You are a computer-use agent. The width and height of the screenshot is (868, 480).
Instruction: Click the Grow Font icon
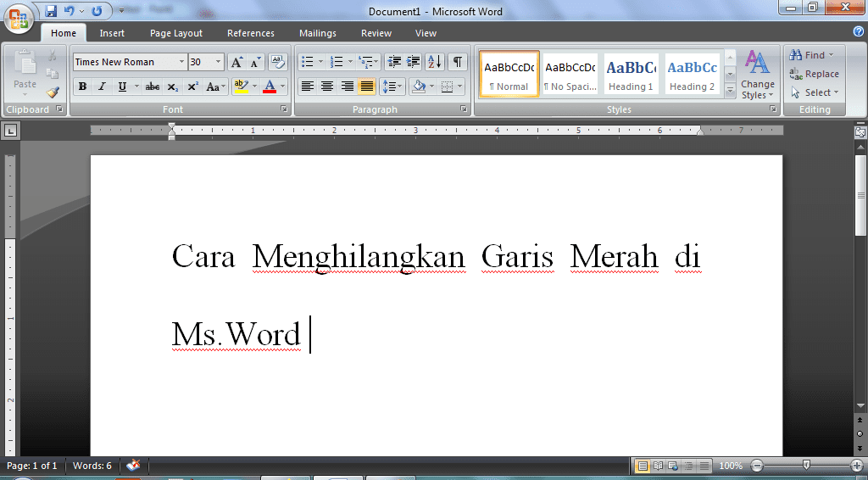pos(237,62)
